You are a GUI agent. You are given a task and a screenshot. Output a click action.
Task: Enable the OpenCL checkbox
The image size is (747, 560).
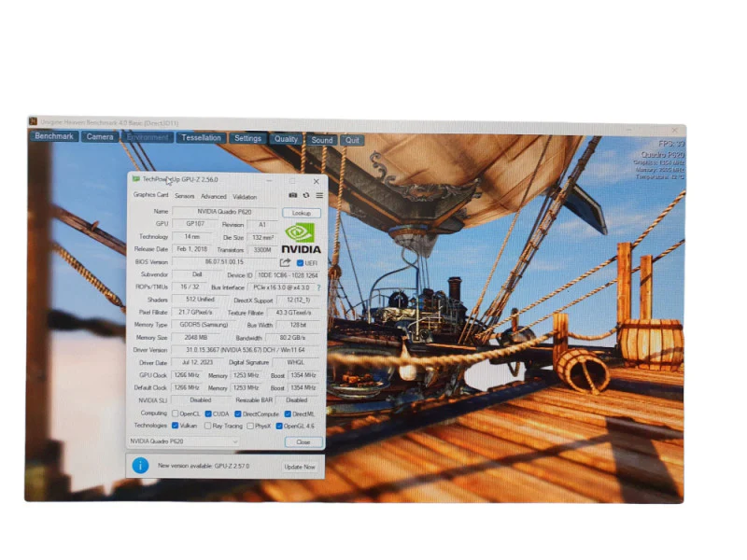175,413
